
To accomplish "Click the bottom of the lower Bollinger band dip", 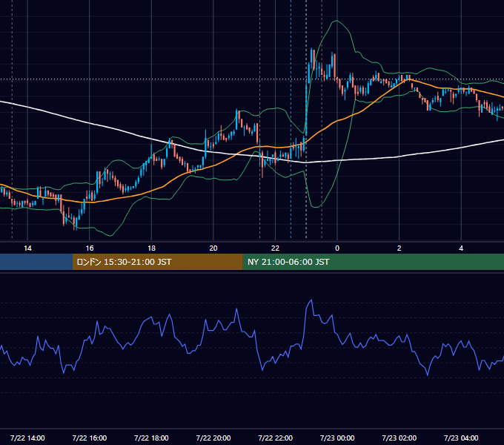I will tap(316, 207).
